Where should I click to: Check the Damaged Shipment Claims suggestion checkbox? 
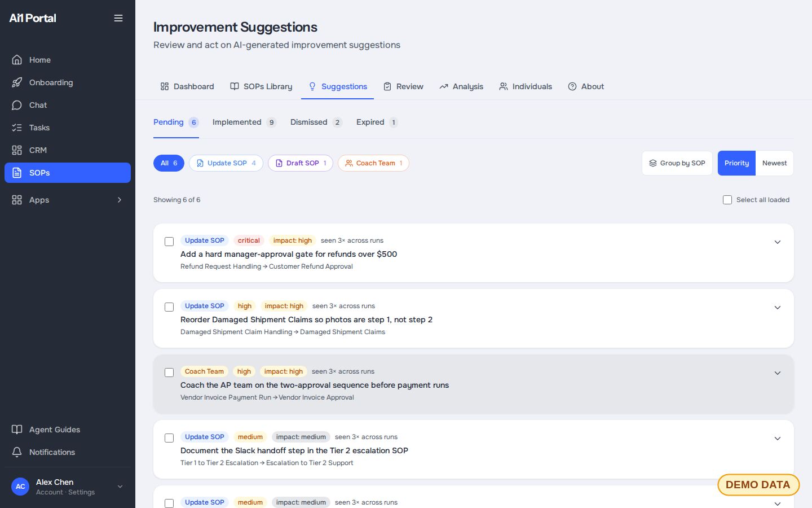click(169, 307)
